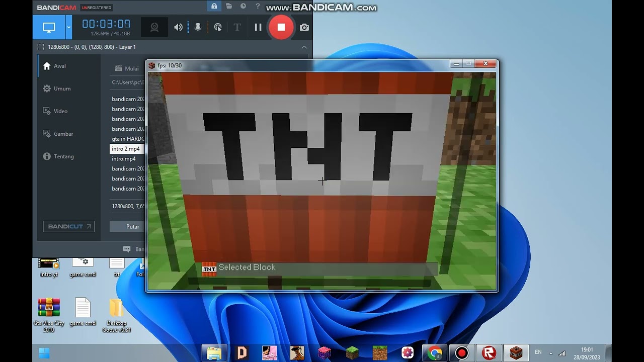644x362 pixels.
Task: Show hidden system tray icons
Action: [550, 353]
